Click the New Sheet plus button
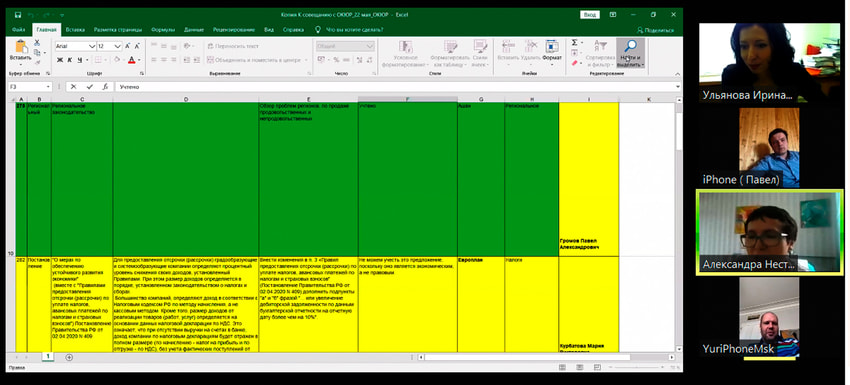This screenshot has height=385, width=850. point(69,357)
